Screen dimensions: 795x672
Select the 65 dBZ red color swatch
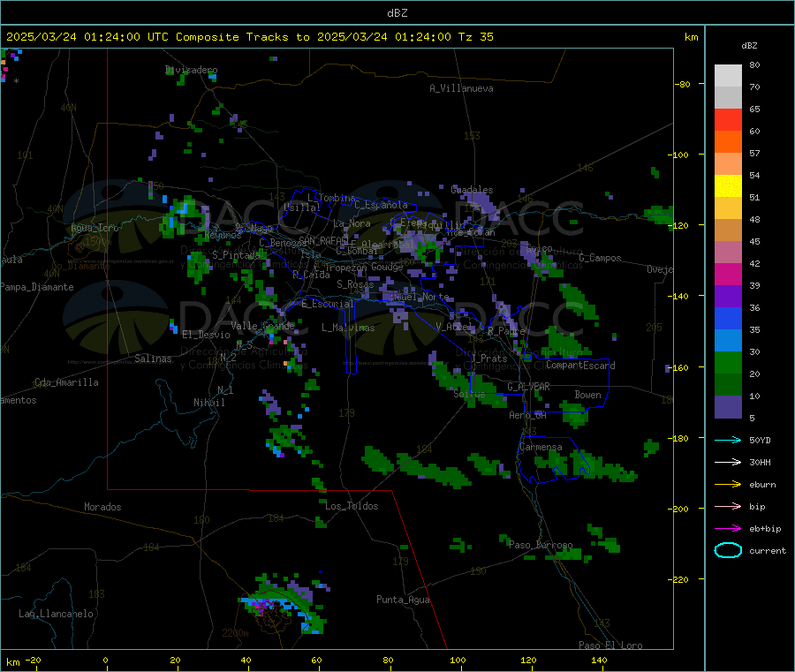click(728, 119)
